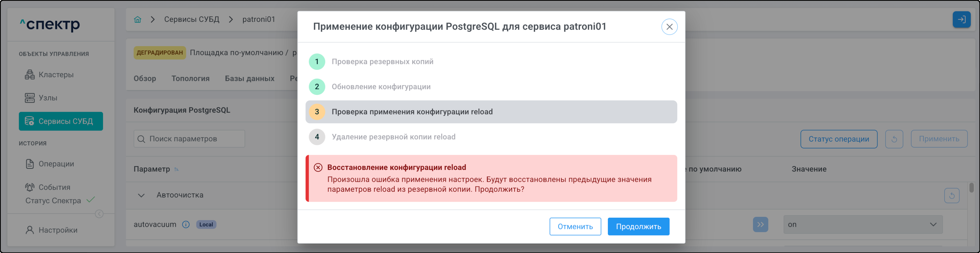Viewport: 980px width, 253px height.
Task: Click the parameter table scrollbar
Action: pos(971,188)
